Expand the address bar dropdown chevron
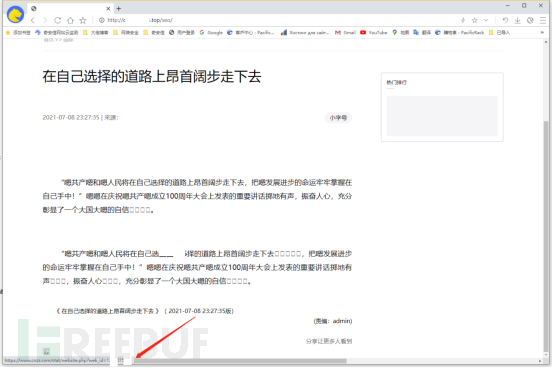This screenshot has width=553, height=368. pyautogui.click(x=486, y=20)
